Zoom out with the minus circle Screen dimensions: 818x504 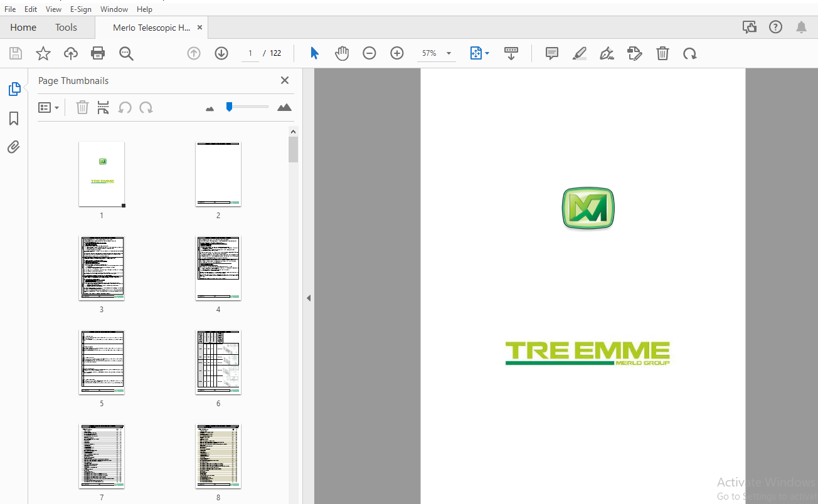tap(369, 53)
